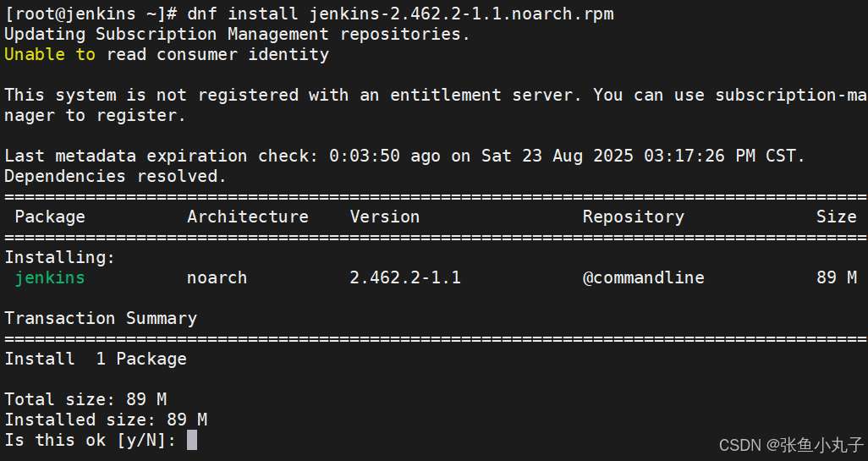868x461 pixels.
Task: Click the '@commandline' repository value
Action: [643, 277]
